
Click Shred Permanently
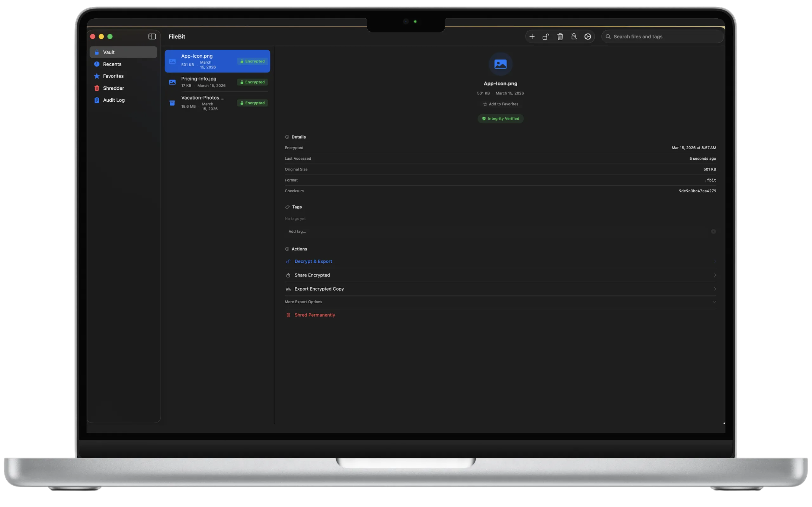(x=314, y=315)
